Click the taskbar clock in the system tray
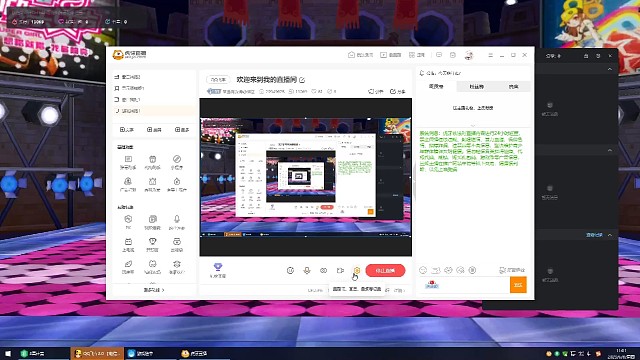 click(x=621, y=353)
